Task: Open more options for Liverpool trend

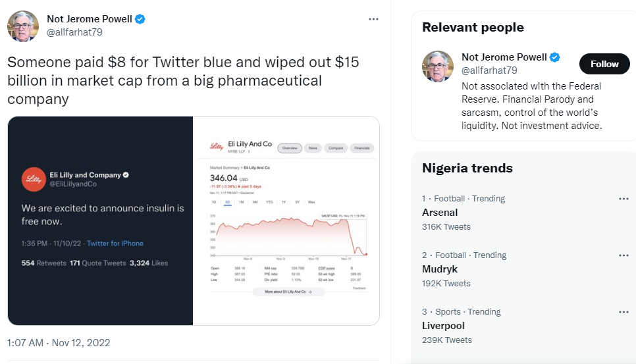Action: (x=623, y=312)
